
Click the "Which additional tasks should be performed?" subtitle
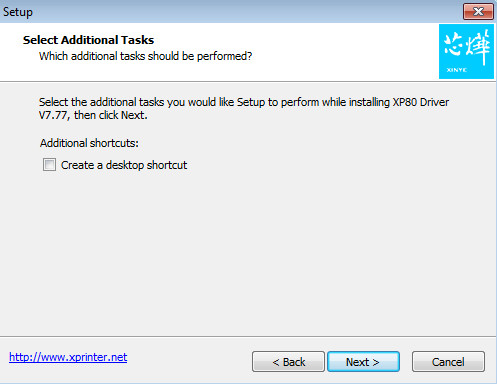pyautogui.click(x=145, y=56)
